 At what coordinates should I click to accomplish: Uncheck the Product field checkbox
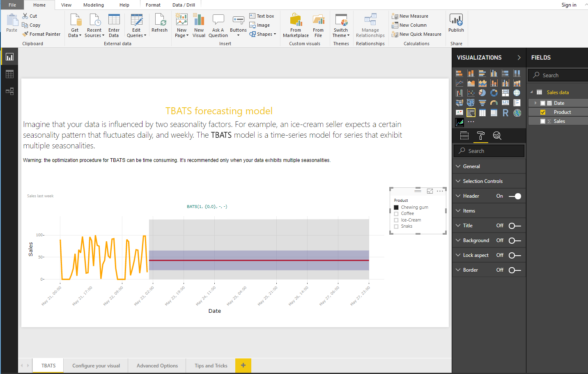pyautogui.click(x=543, y=112)
